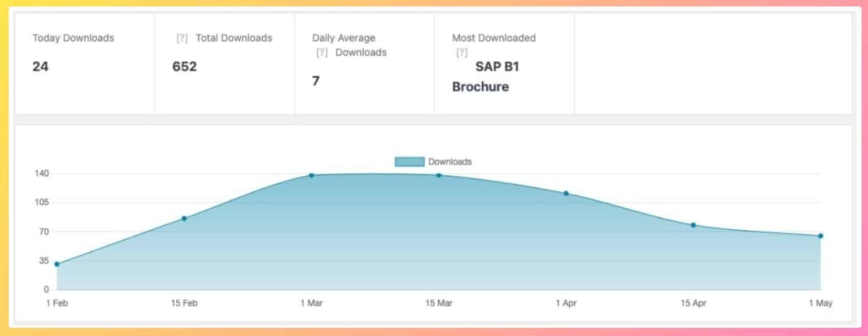This screenshot has height=336, width=868.
Task: Toggle the Downloads series legend label
Action: tap(450, 162)
